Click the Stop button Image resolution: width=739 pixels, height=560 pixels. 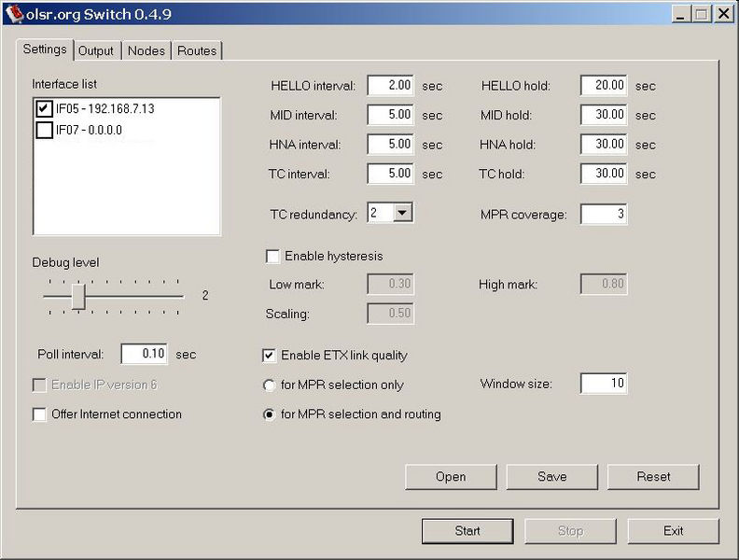[x=570, y=531]
